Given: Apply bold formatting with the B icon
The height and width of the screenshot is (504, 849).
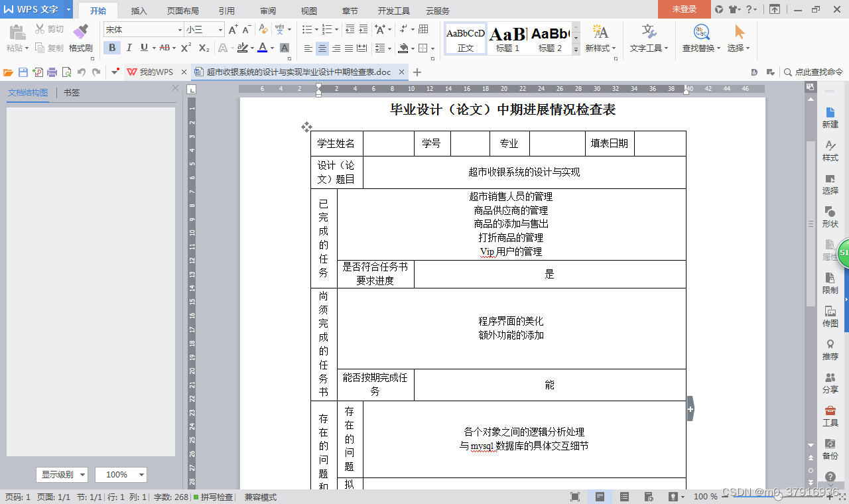Looking at the screenshot, I should click(x=111, y=48).
